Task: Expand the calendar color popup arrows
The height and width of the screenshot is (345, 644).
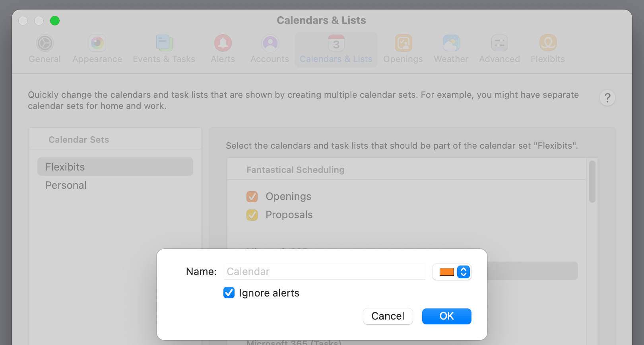Action: tap(464, 272)
